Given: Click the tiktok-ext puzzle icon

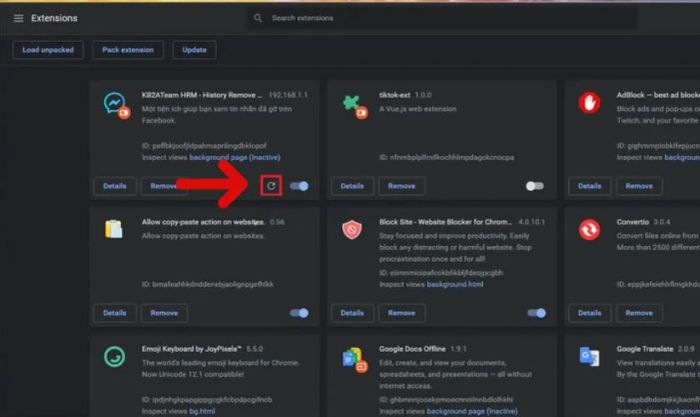Looking at the screenshot, I should tap(352, 104).
